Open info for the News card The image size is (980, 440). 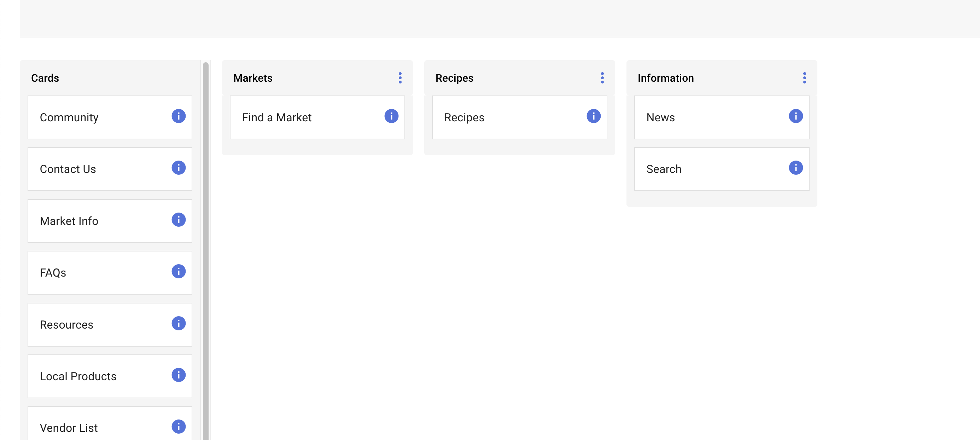point(795,116)
